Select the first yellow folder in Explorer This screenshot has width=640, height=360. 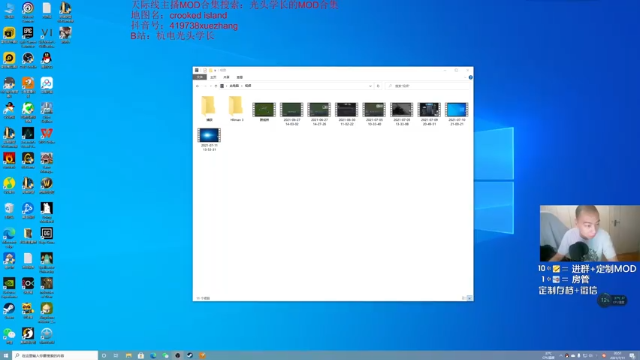click(x=209, y=108)
